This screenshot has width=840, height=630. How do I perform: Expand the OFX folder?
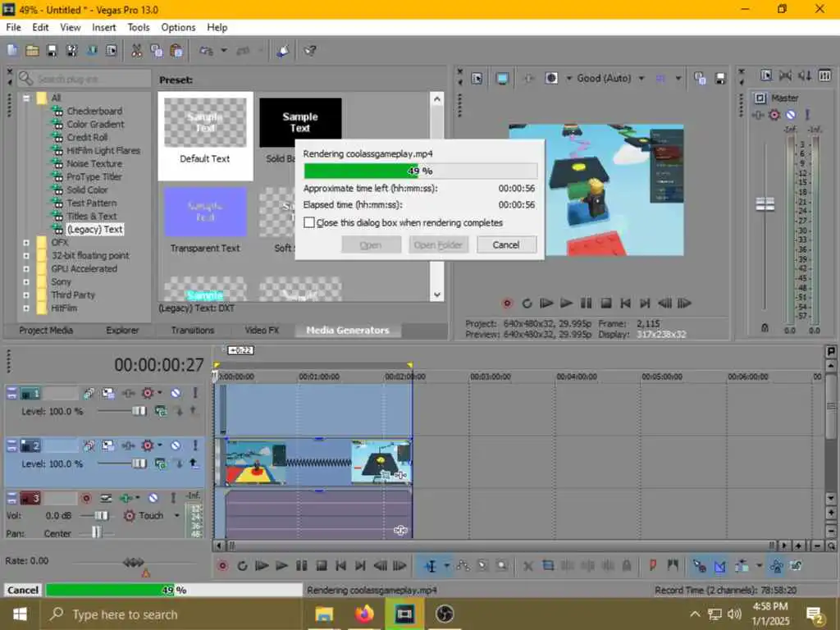(25, 243)
